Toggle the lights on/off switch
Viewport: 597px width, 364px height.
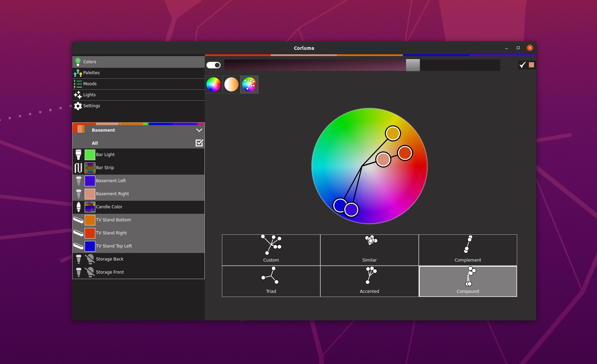(213, 65)
